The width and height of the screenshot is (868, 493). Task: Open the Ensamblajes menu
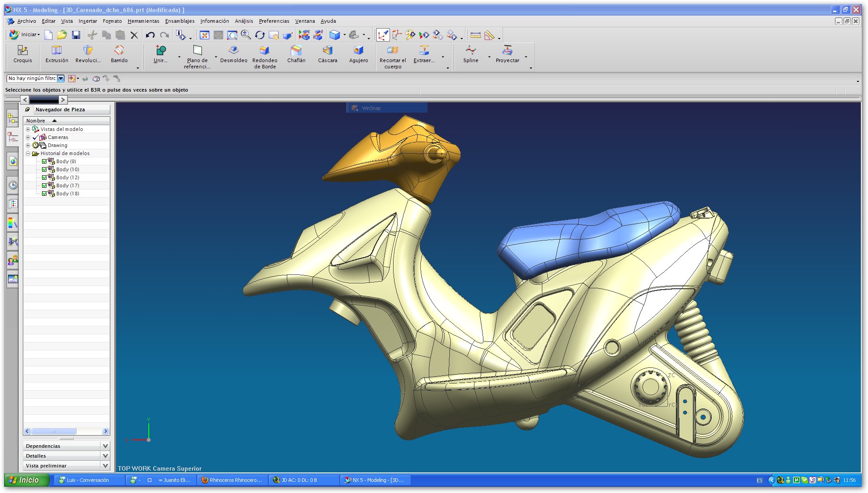tap(180, 21)
